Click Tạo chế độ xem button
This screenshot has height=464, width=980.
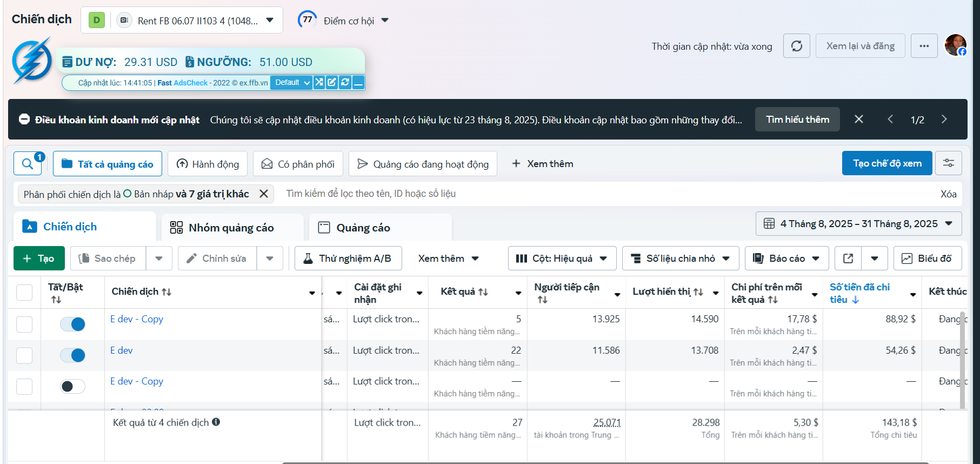pyautogui.click(x=887, y=163)
